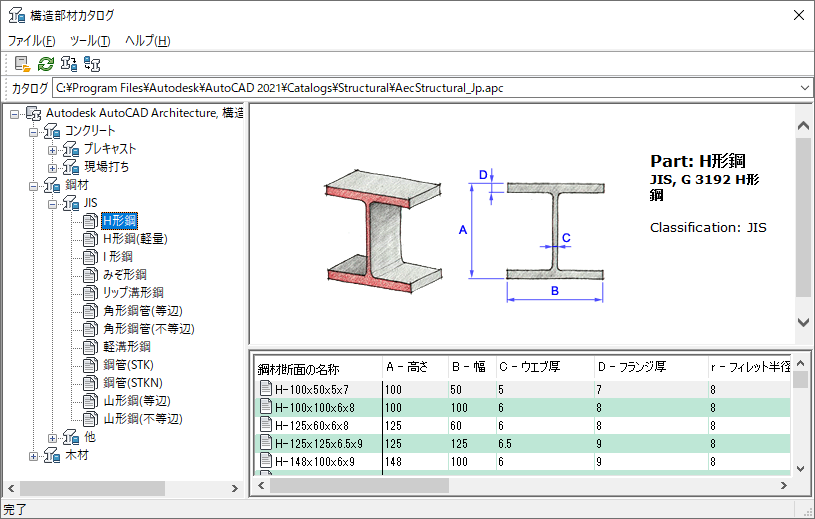Click the D - フランジ厚 column header
This screenshot has height=519, width=815.
click(651, 368)
